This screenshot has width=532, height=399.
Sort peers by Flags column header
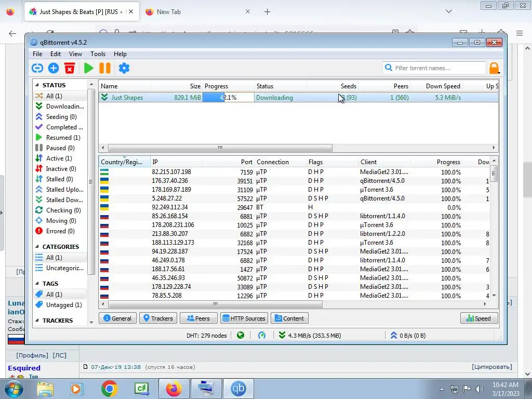click(332, 162)
